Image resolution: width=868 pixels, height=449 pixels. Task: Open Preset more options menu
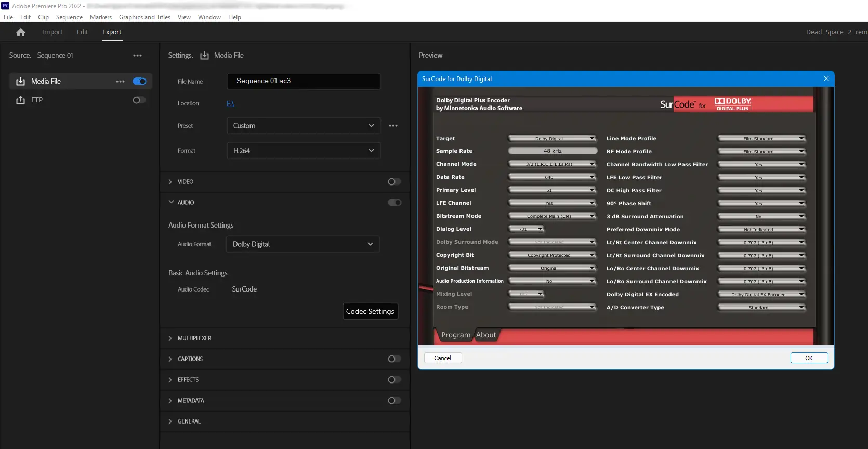(x=393, y=126)
